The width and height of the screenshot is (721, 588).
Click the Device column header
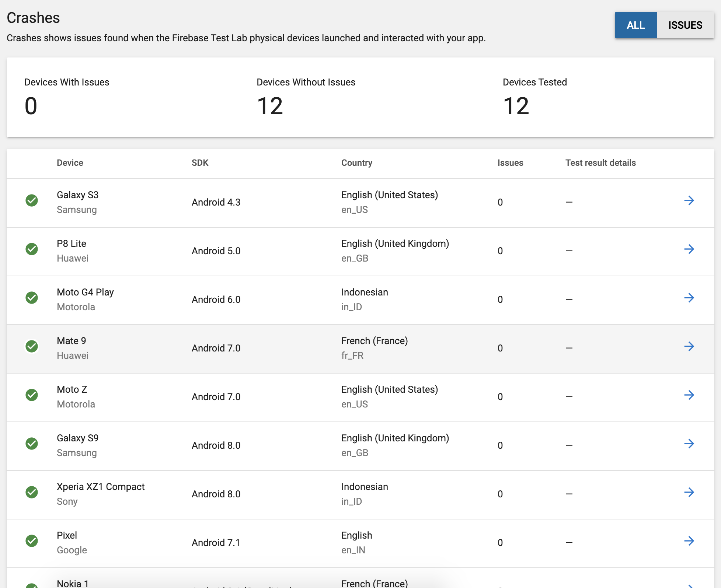point(70,163)
